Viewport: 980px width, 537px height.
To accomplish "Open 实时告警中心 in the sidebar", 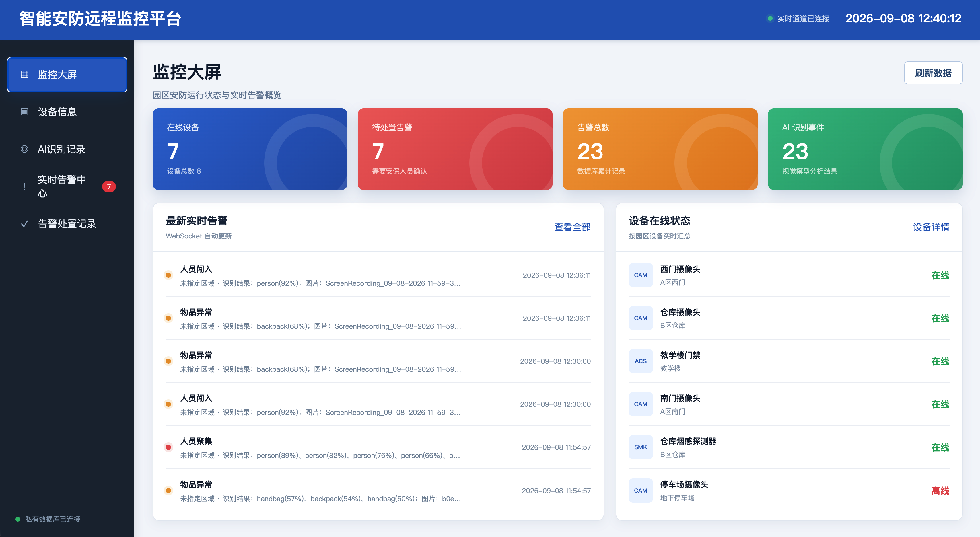I will [67, 186].
